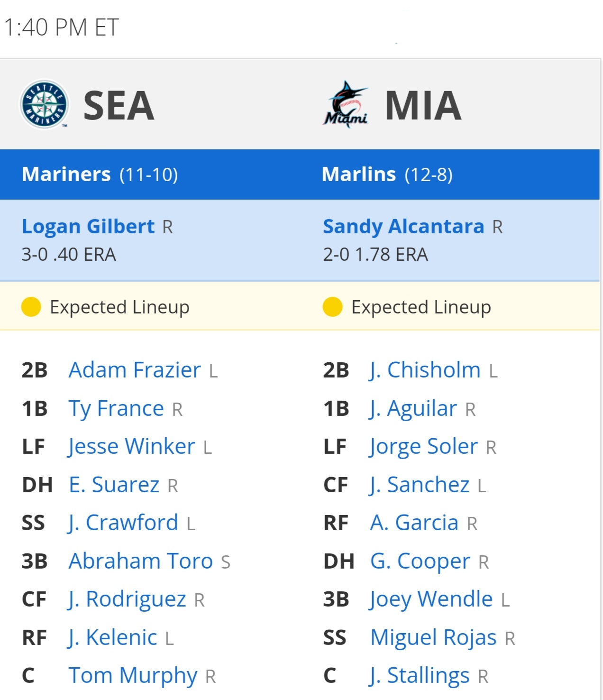Click the Mariners (11-10) team header
Viewport: 603px width, 700px height.
point(100,174)
